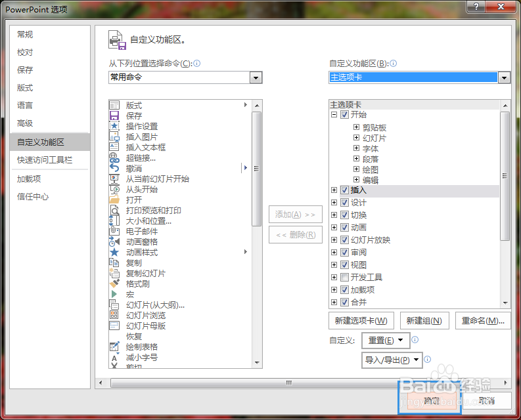
Task: Click the 幻灯片(从大纲) icon
Action: pyautogui.click(x=114, y=304)
